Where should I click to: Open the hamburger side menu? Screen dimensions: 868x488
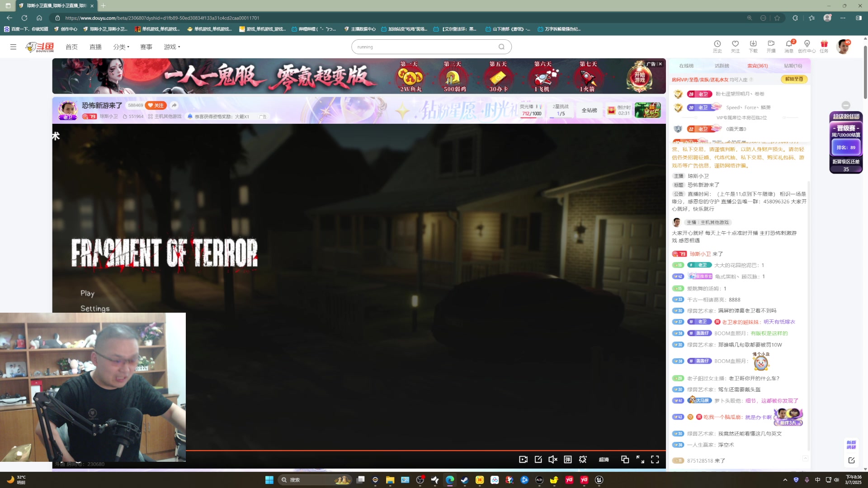[13, 47]
